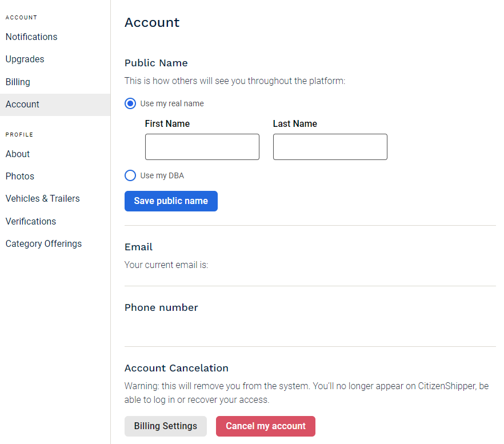This screenshot has height=444, width=504.
Task: Click the Last Name input field
Action: 330,147
